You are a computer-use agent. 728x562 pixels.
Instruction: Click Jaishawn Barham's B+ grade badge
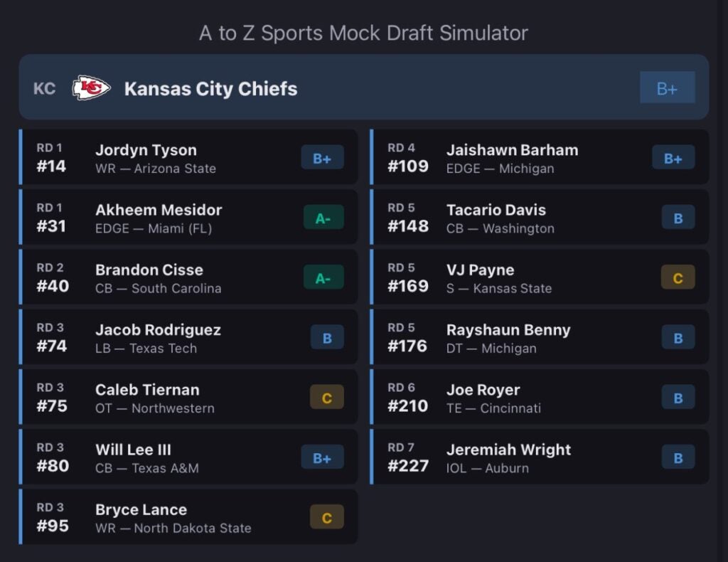(673, 158)
